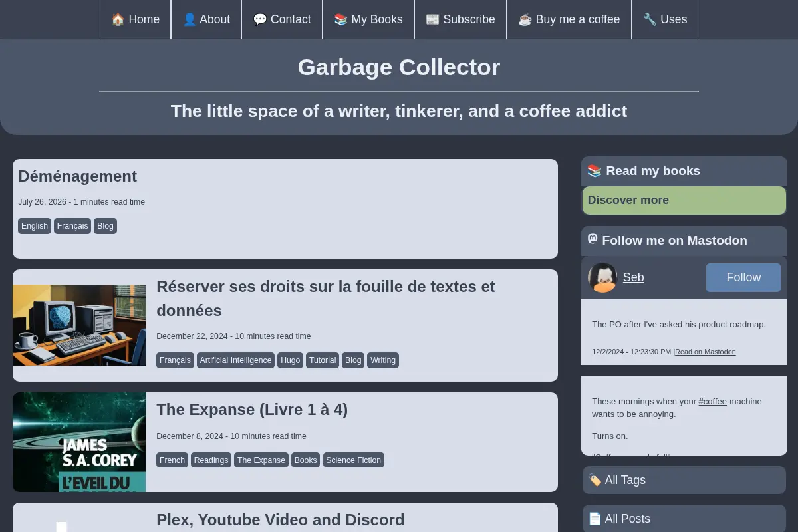The height and width of the screenshot is (532, 798).
Task: Select the Artificial Intelligence tag
Action: (x=235, y=360)
